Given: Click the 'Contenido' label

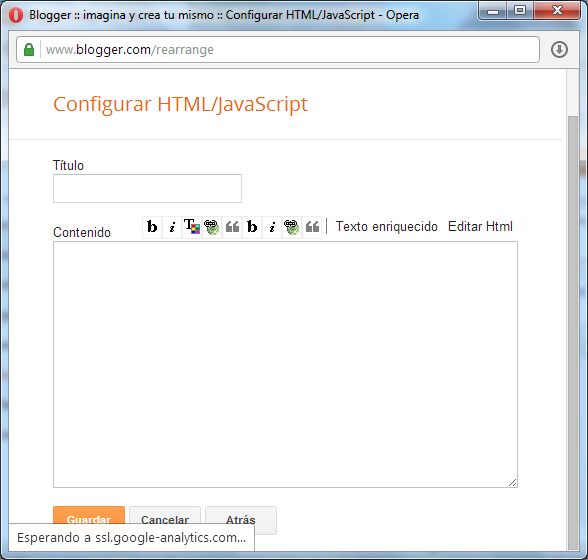Looking at the screenshot, I should [x=82, y=233].
